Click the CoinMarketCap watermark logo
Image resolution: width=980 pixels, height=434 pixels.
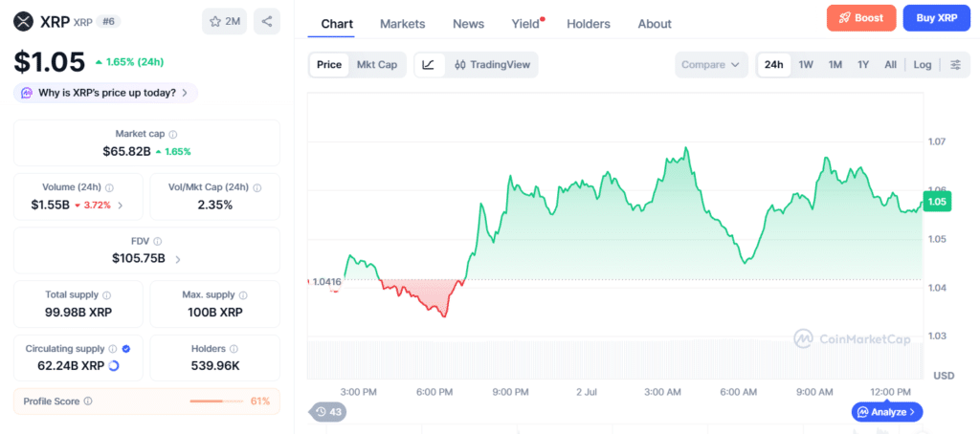pos(852,339)
